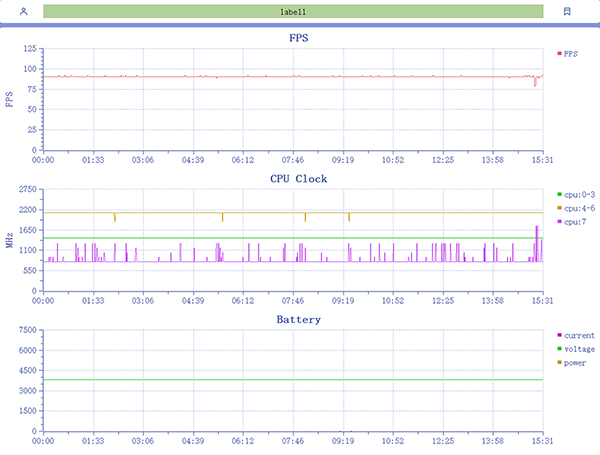Click the 07:46 tick on FPS chart axis
Viewport: 600px width, 455px height.
pos(293,159)
